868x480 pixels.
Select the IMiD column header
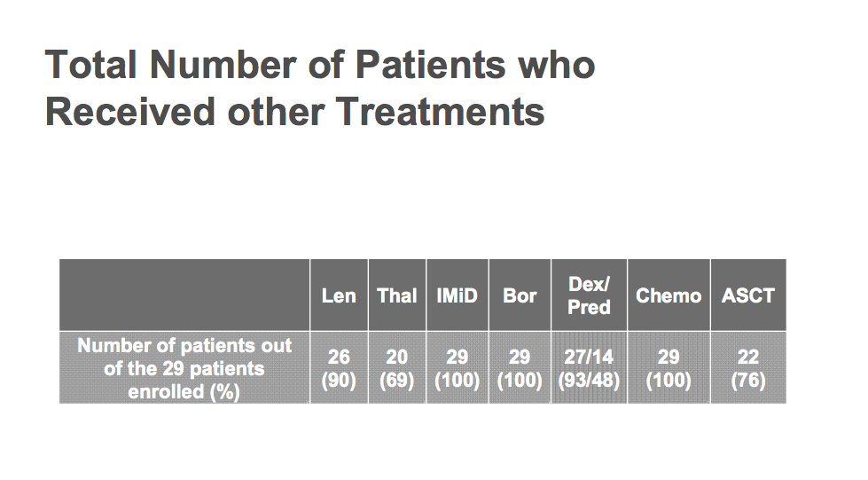click(x=457, y=295)
